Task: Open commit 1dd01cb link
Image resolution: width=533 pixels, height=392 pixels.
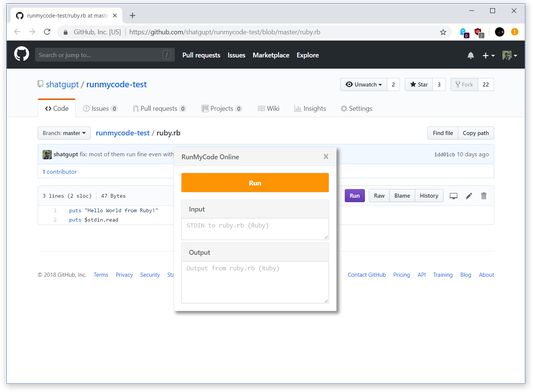Action: point(445,154)
